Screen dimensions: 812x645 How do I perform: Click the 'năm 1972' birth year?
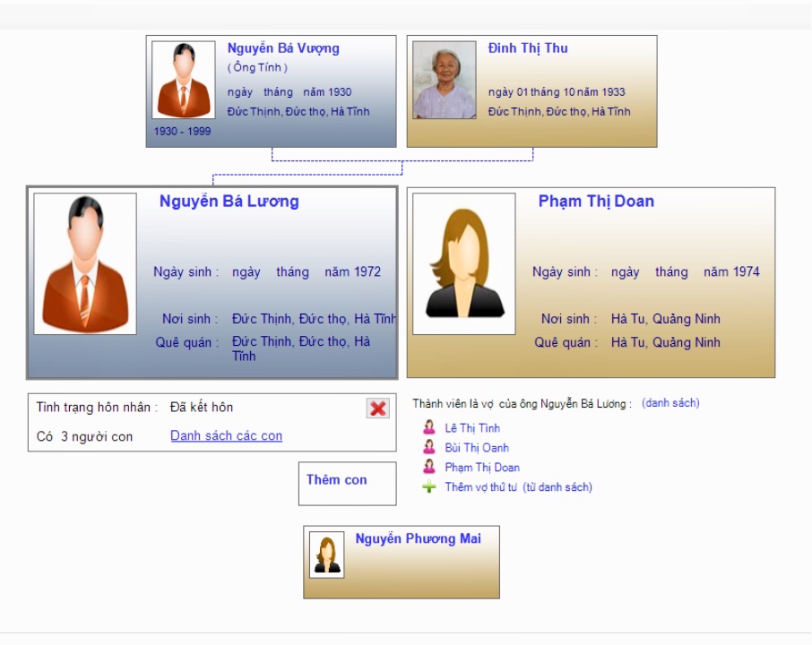coord(352,271)
